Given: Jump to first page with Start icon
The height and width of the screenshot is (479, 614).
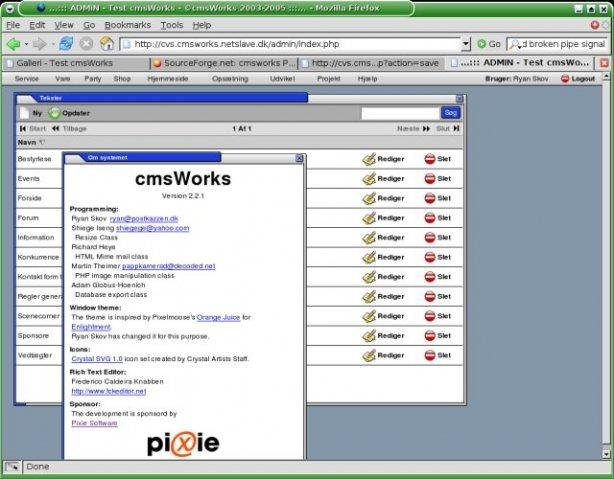Looking at the screenshot, I should coord(23,128).
